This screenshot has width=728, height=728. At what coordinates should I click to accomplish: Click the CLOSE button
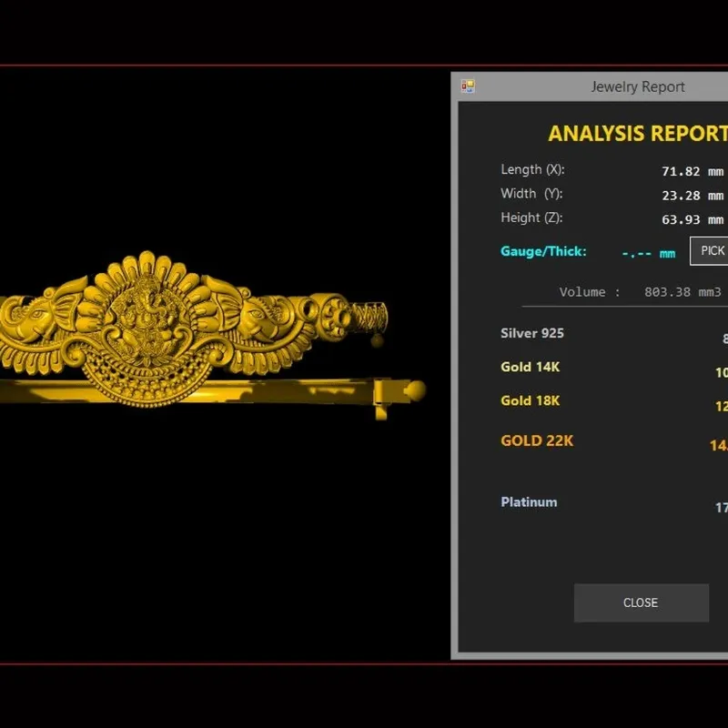click(x=642, y=602)
